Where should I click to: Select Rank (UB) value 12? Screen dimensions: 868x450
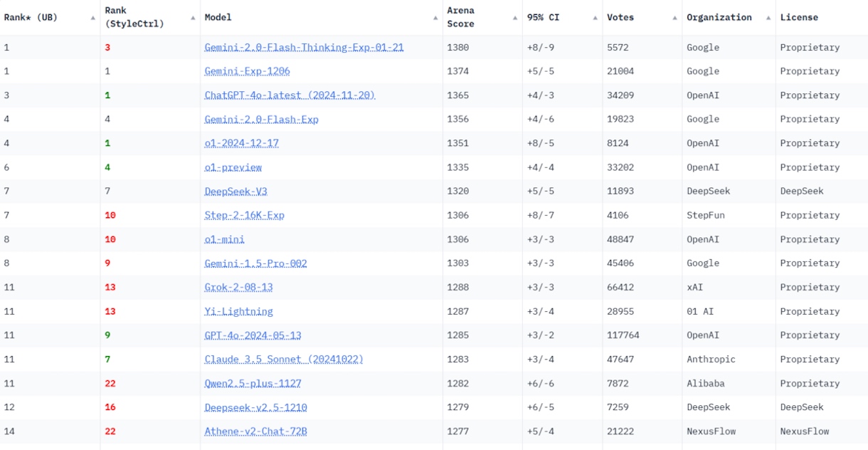click(9, 407)
